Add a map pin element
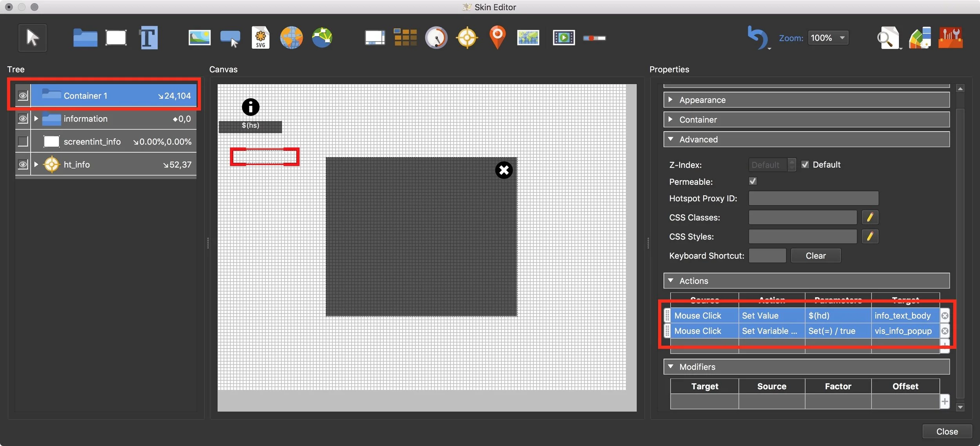980x446 pixels. [x=497, y=38]
